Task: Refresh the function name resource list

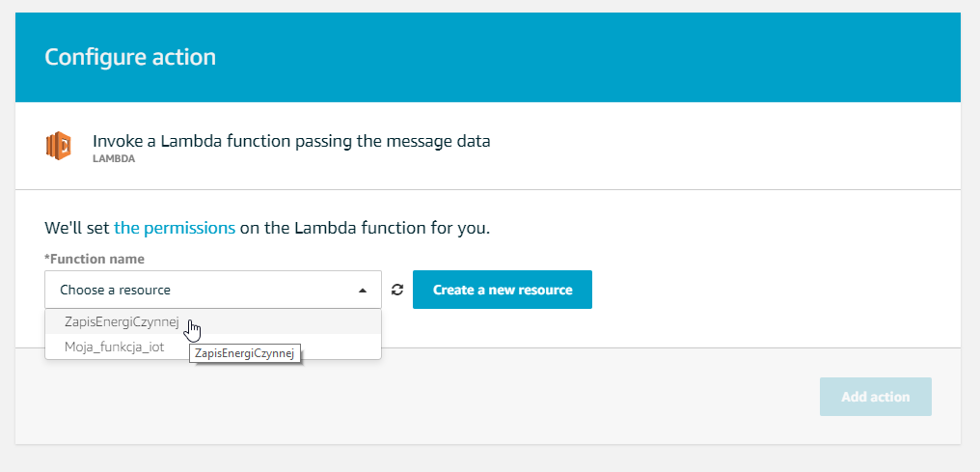Action: pyautogui.click(x=397, y=290)
